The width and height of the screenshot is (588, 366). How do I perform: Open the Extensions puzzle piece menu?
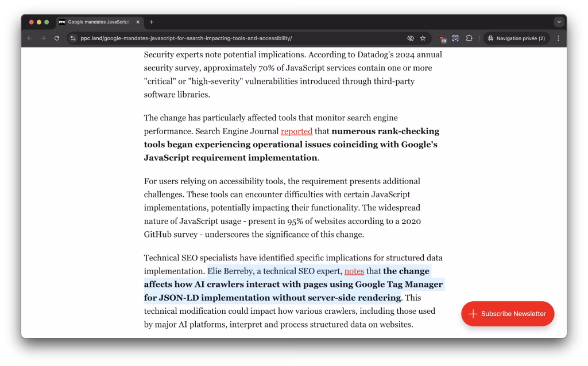pos(469,38)
